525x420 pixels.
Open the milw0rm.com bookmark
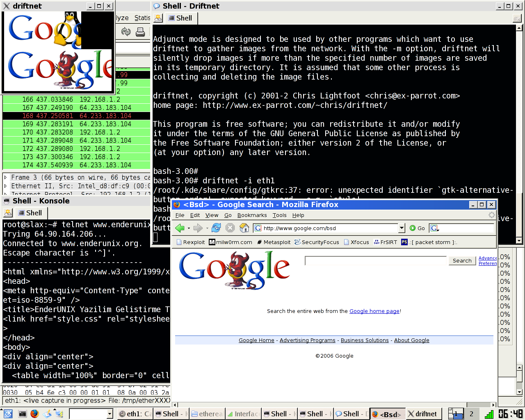coord(231,242)
